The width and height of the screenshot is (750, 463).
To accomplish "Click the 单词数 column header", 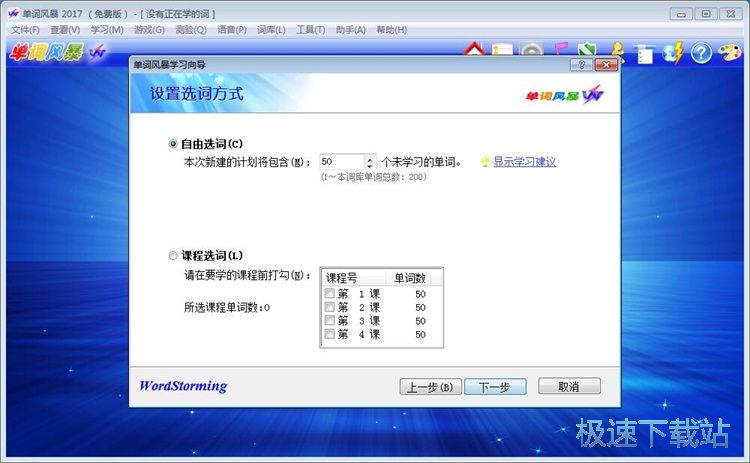I will coord(409,277).
